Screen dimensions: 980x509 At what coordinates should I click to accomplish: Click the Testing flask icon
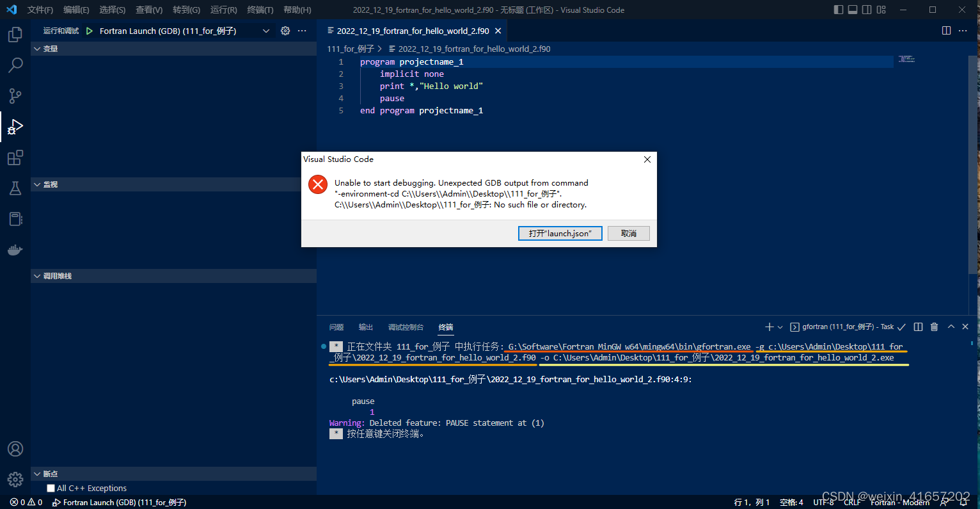coord(15,188)
